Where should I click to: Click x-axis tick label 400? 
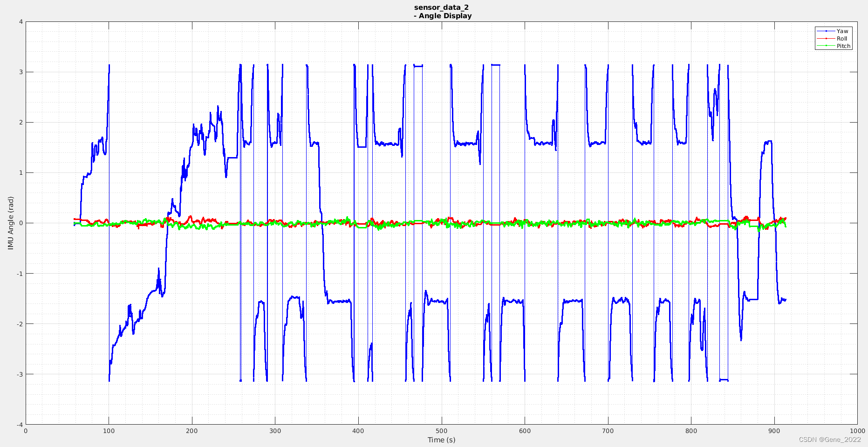click(358, 431)
